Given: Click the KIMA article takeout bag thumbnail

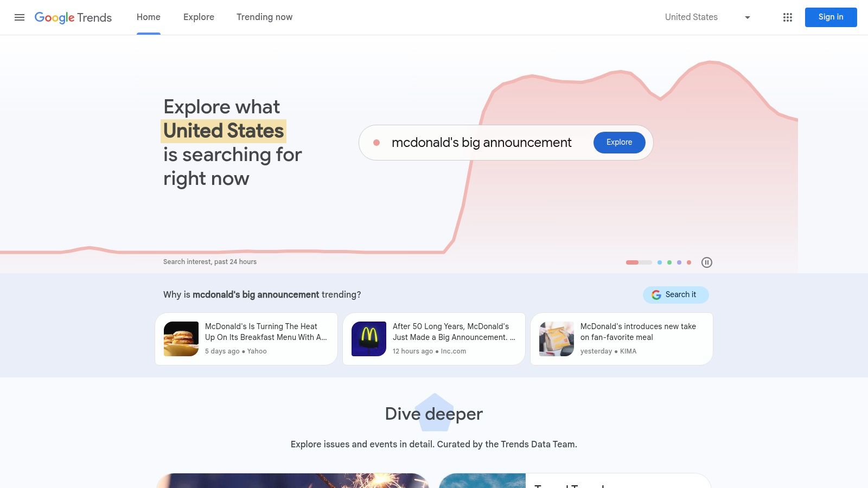Looking at the screenshot, I should [x=557, y=339].
